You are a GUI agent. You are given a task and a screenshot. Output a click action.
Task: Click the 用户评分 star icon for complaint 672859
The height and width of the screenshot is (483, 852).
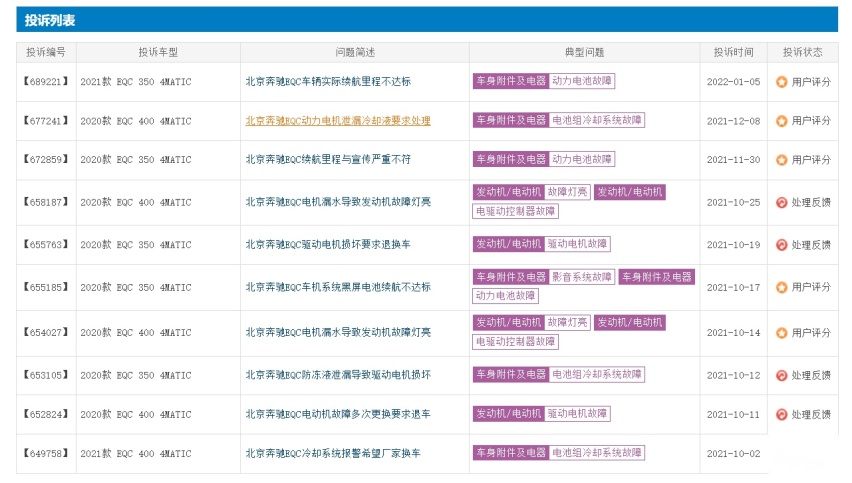click(x=781, y=160)
